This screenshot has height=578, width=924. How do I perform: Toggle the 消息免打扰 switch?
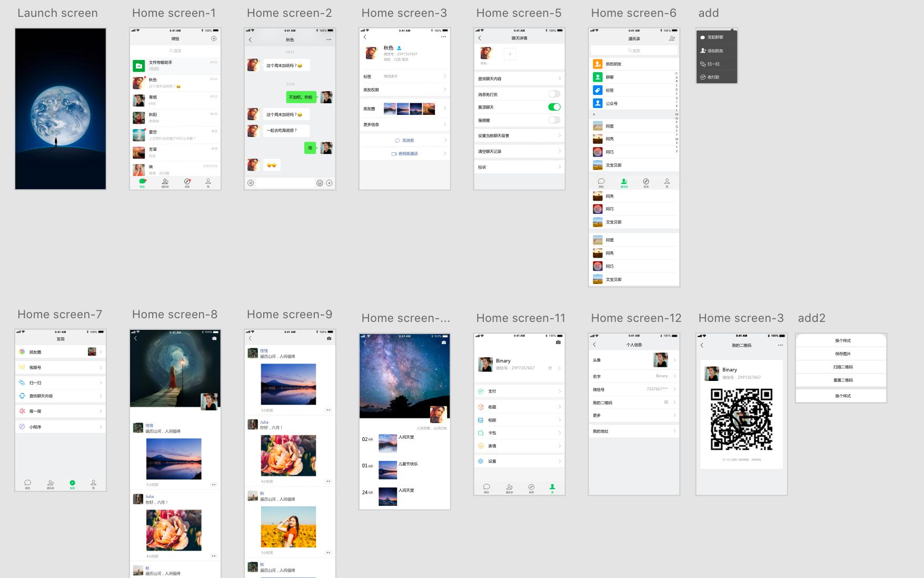(x=554, y=94)
